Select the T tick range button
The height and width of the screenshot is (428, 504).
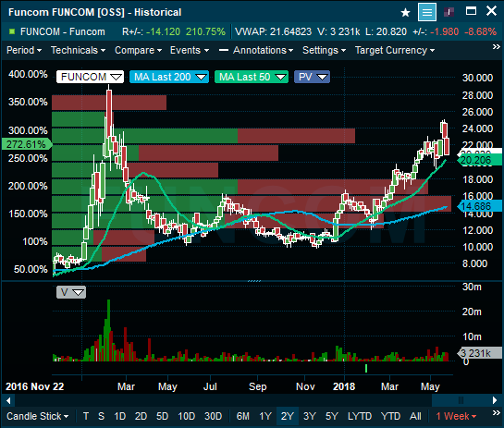86,416
